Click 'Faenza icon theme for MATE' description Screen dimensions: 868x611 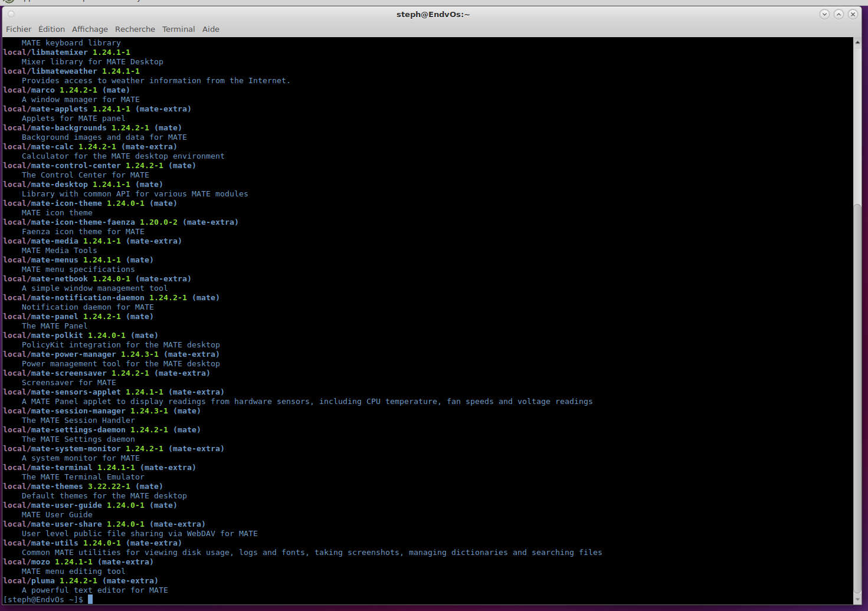point(83,231)
